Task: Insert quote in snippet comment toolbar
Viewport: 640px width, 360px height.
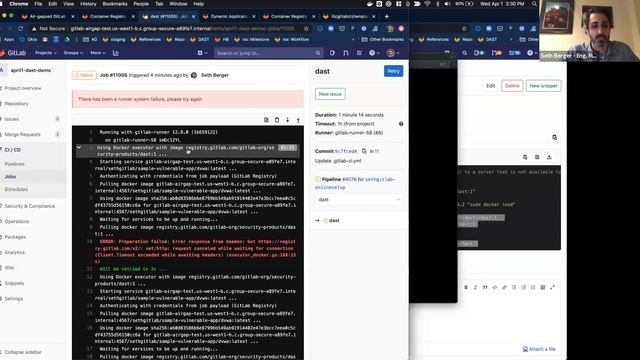Action: (x=485, y=287)
